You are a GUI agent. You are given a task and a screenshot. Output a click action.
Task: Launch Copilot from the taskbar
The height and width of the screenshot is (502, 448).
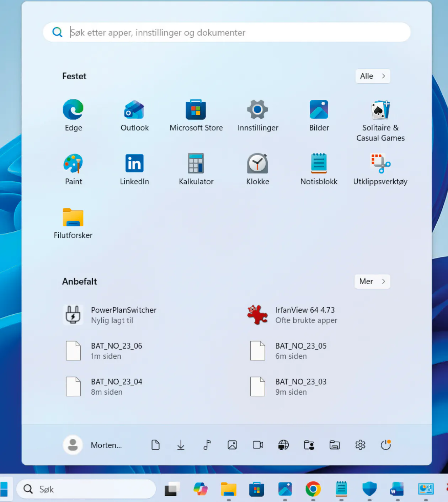point(201,489)
